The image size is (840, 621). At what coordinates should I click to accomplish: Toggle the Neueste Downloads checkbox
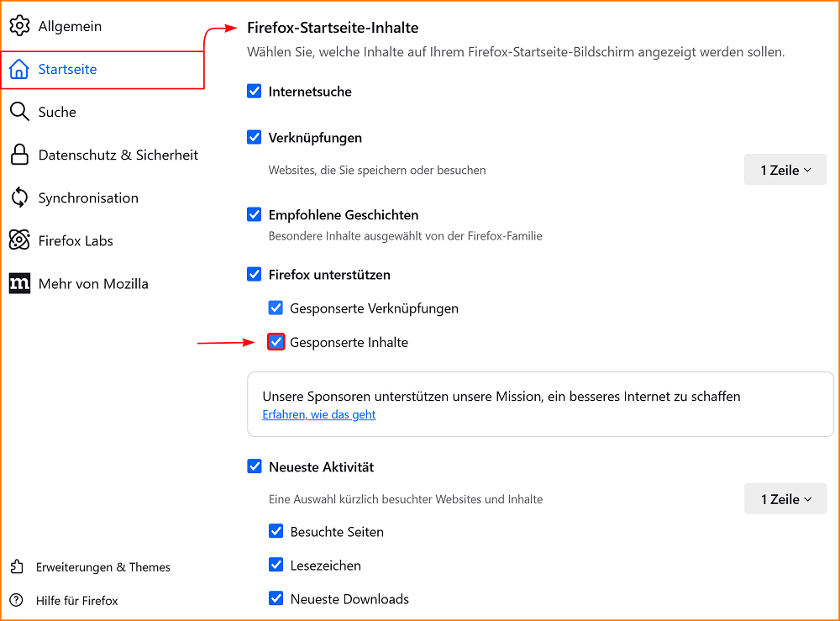tap(276, 599)
